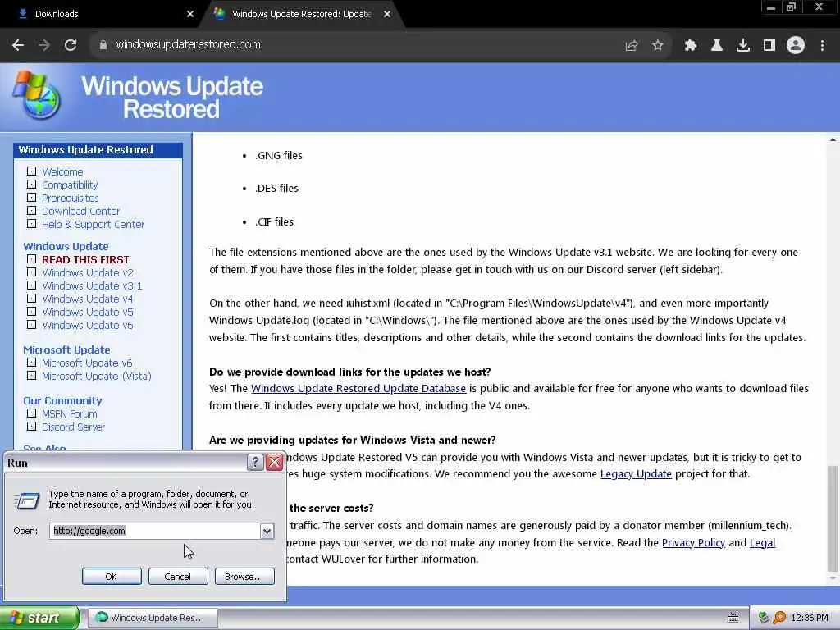The image size is (840, 630).
Task: Open Windows Update v5 link
Action: tap(87, 313)
